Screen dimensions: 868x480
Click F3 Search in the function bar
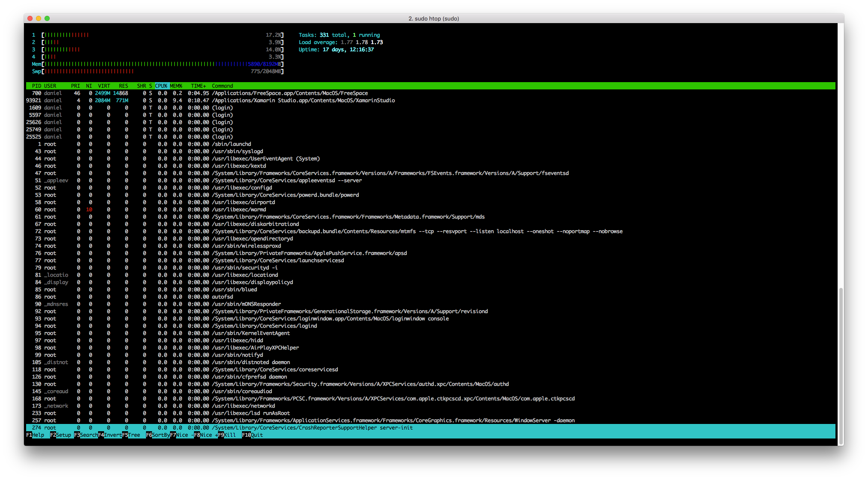86,435
